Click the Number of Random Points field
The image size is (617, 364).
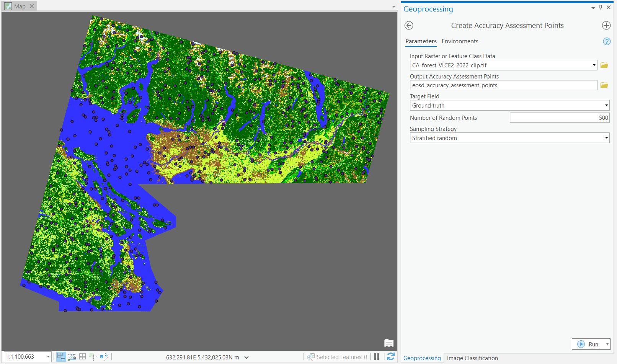point(559,118)
